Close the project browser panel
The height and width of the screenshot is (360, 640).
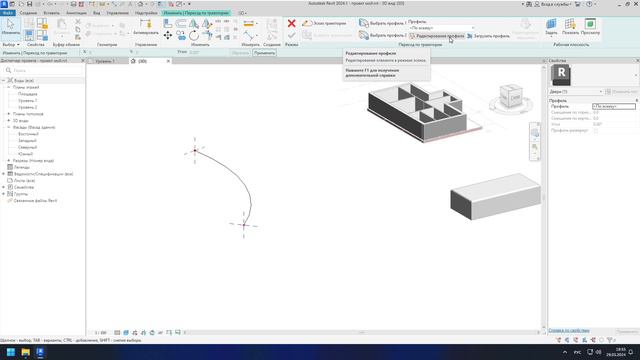pos(83,60)
